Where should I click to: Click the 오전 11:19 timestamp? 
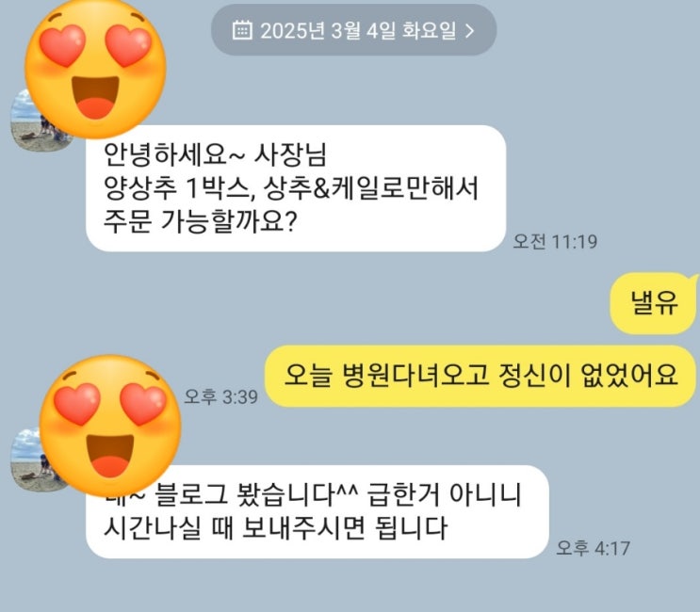[555, 242]
